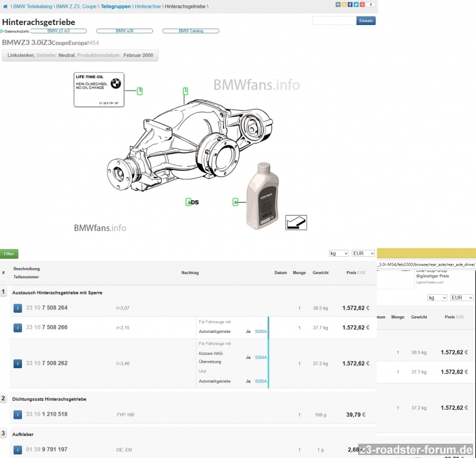Open info for part 33 10 1 210 518
The image size is (476, 458).
click(18, 414)
